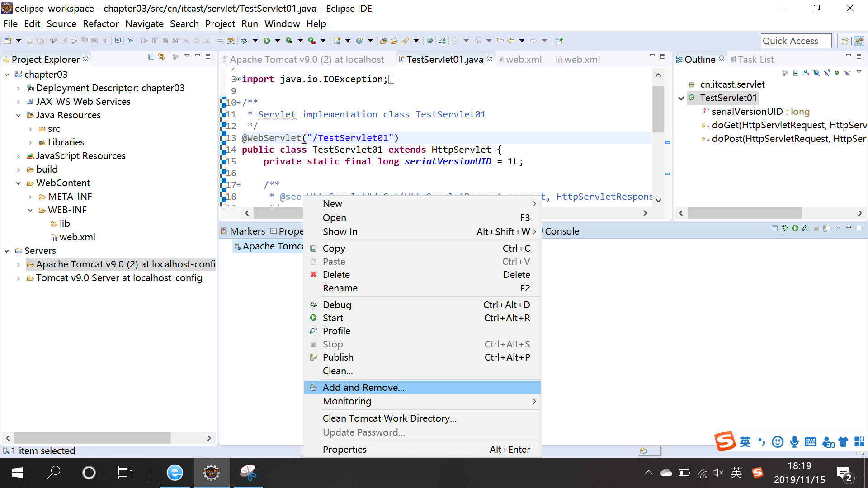The width and height of the screenshot is (868, 488).
Task: Switch to the web.xml editor tab
Action: coord(524,60)
